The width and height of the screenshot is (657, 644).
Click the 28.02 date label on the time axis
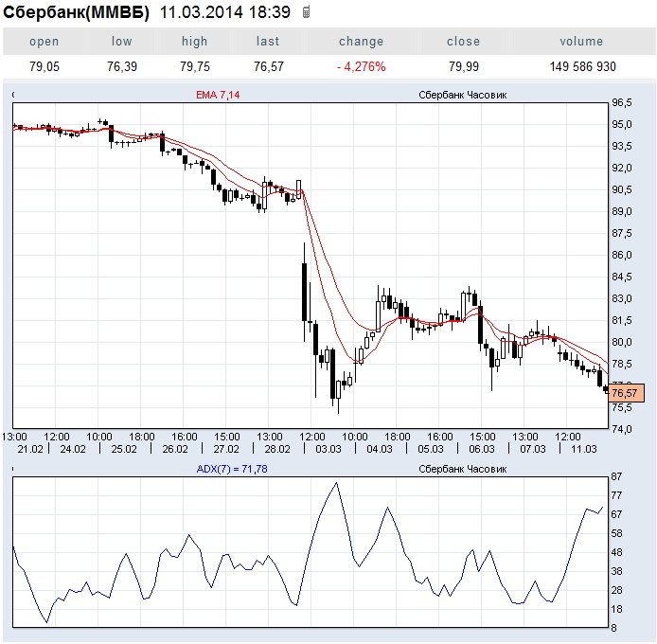[x=277, y=449]
